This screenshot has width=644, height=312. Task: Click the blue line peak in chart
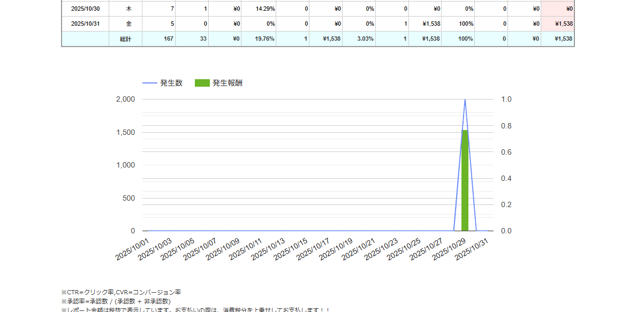(465, 100)
